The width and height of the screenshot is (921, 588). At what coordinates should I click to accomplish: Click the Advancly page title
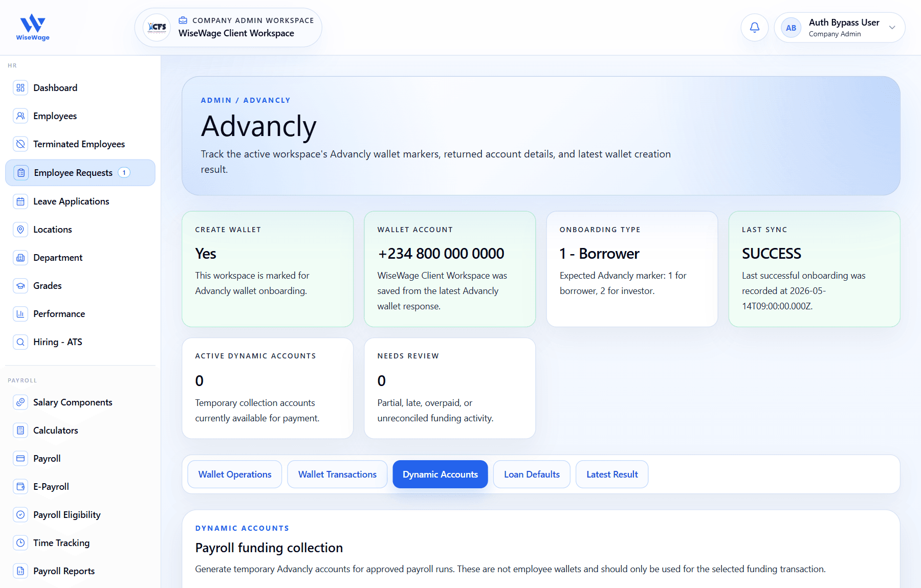click(x=259, y=126)
